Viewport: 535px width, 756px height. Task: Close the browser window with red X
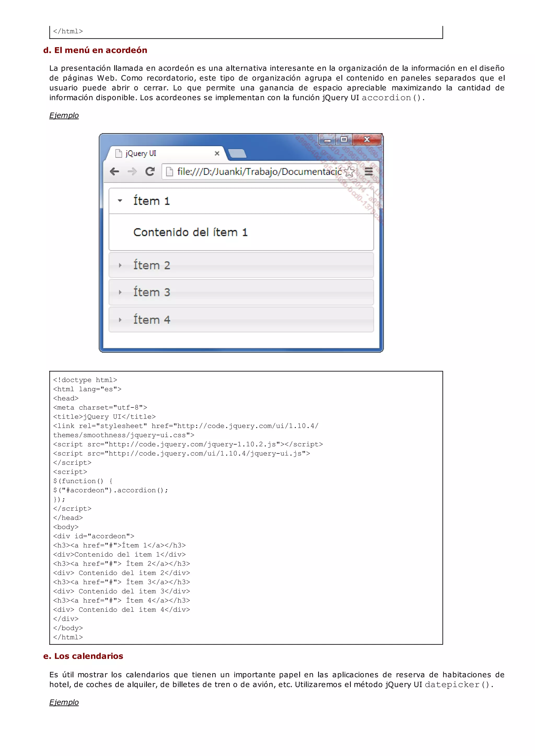point(367,140)
